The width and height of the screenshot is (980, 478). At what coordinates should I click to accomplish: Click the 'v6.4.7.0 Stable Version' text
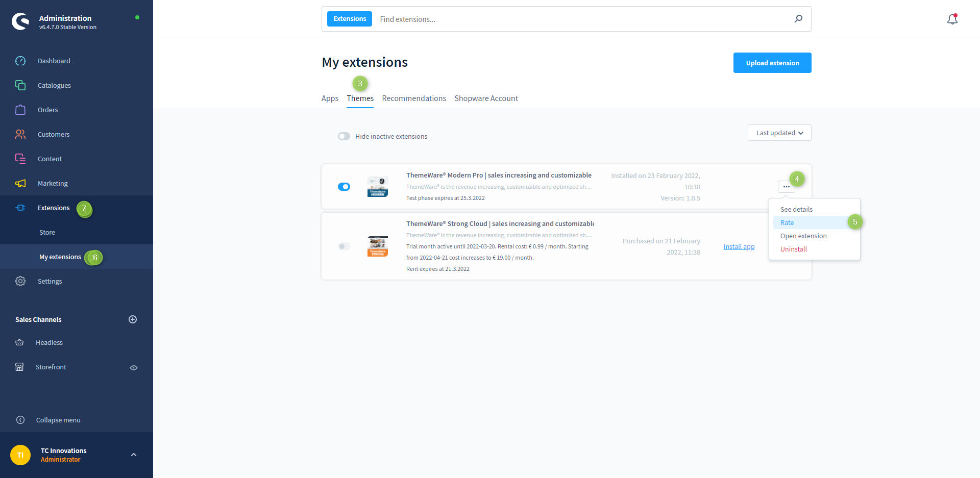[68, 27]
